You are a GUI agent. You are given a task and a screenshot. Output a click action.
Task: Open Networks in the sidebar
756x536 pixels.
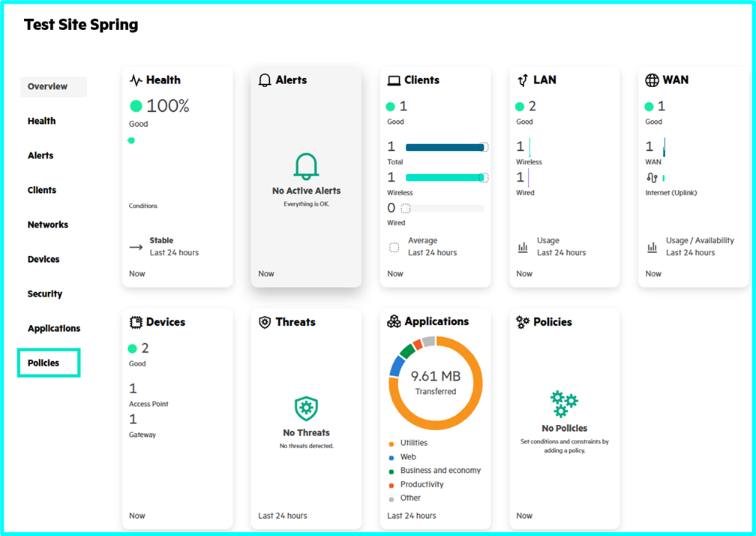point(48,224)
